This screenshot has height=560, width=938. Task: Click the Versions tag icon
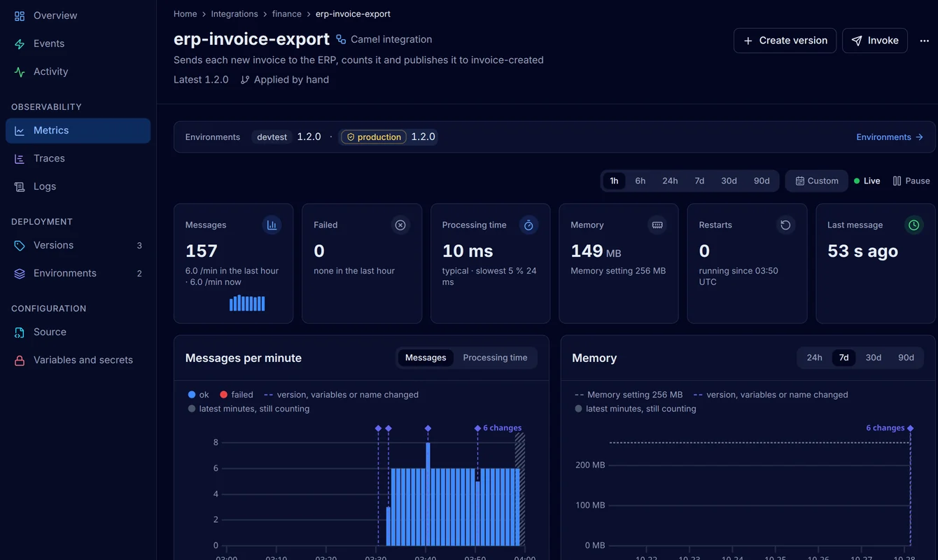[20, 245]
